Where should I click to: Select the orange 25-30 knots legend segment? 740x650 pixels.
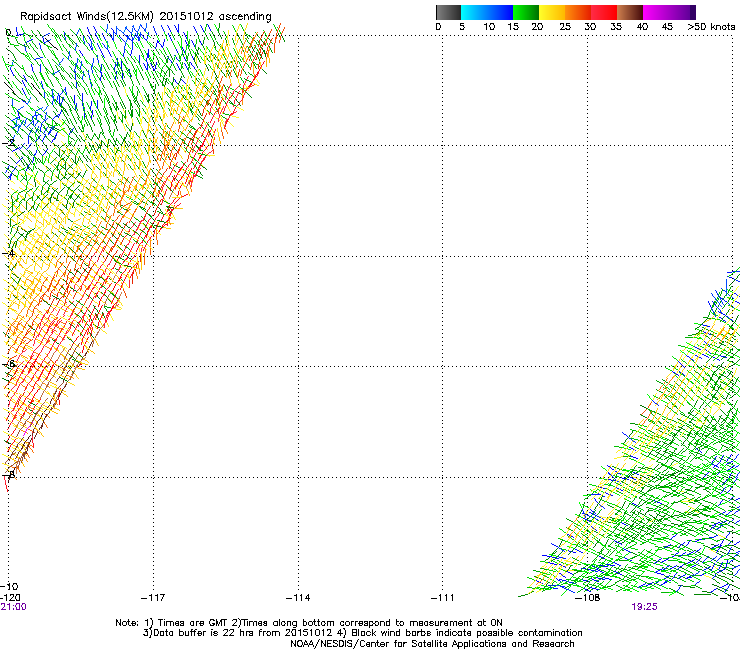click(578, 12)
